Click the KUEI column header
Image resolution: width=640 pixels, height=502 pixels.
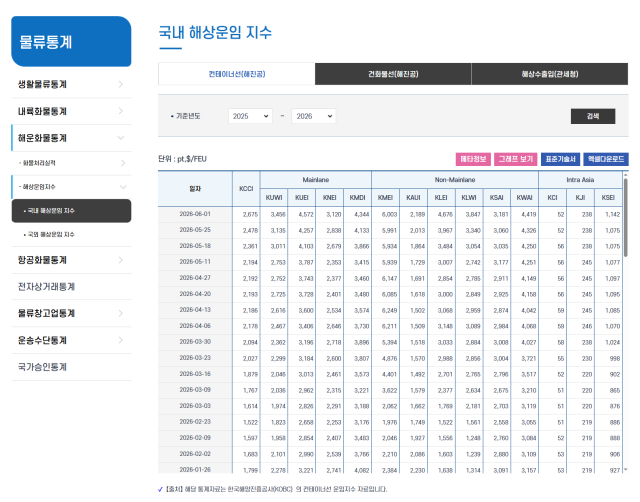click(302, 198)
